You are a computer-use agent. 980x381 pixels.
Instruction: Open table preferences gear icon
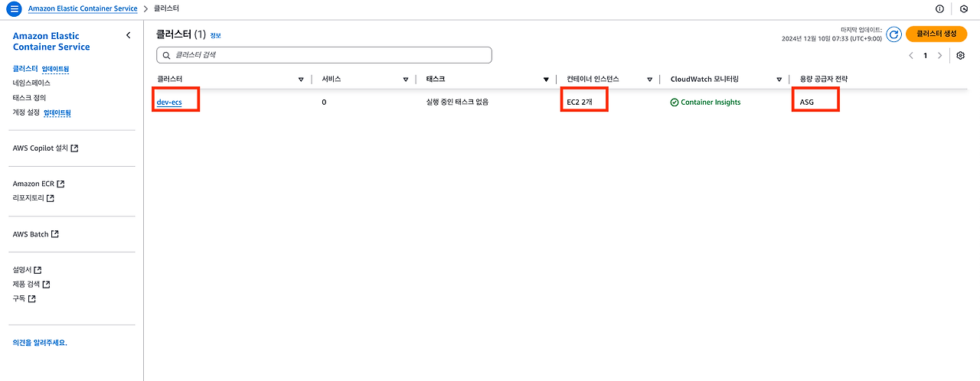(961, 56)
